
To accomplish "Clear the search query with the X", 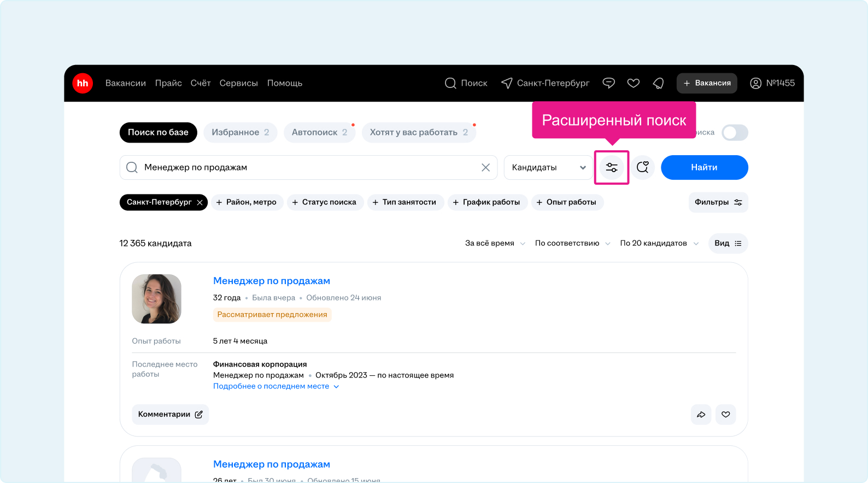I will [485, 167].
